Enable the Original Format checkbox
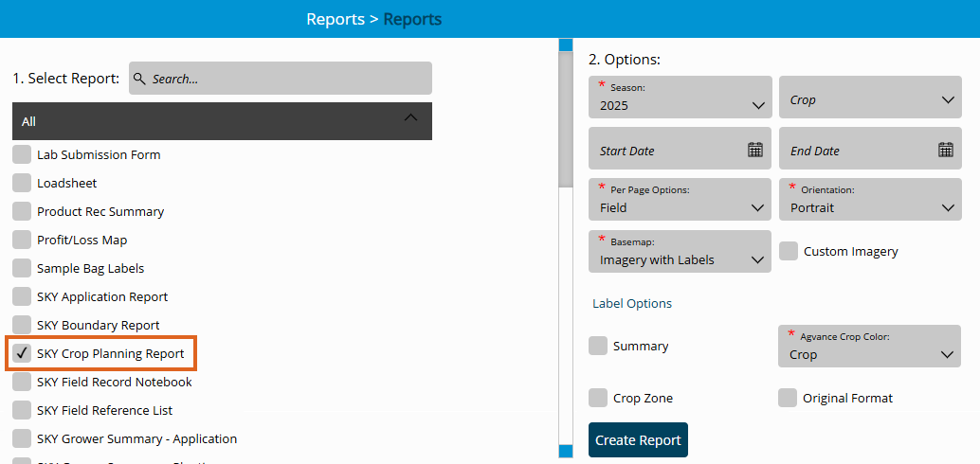Viewport: 980px width, 464px height. pos(788,398)
